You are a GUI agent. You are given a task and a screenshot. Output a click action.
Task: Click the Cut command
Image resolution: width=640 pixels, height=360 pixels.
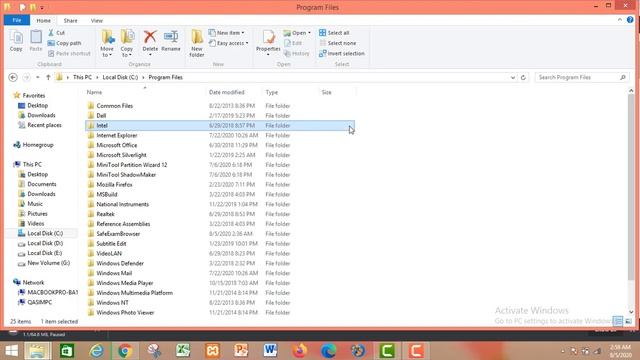click(56, 33)
